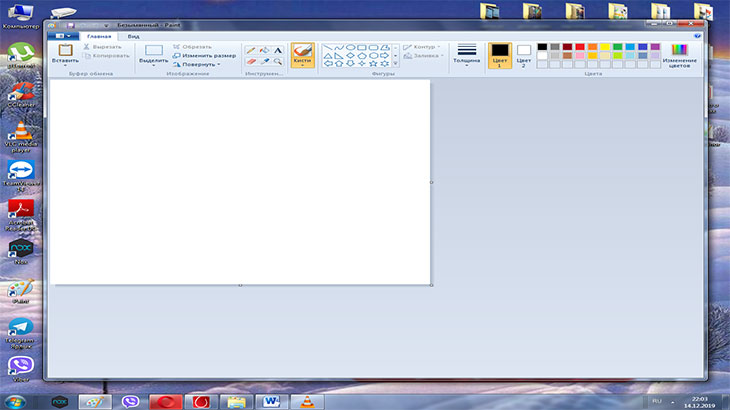Expand the Select (Выделить) dropdown arrow
This screenshot has width=730, height=410.
[153, 66]
